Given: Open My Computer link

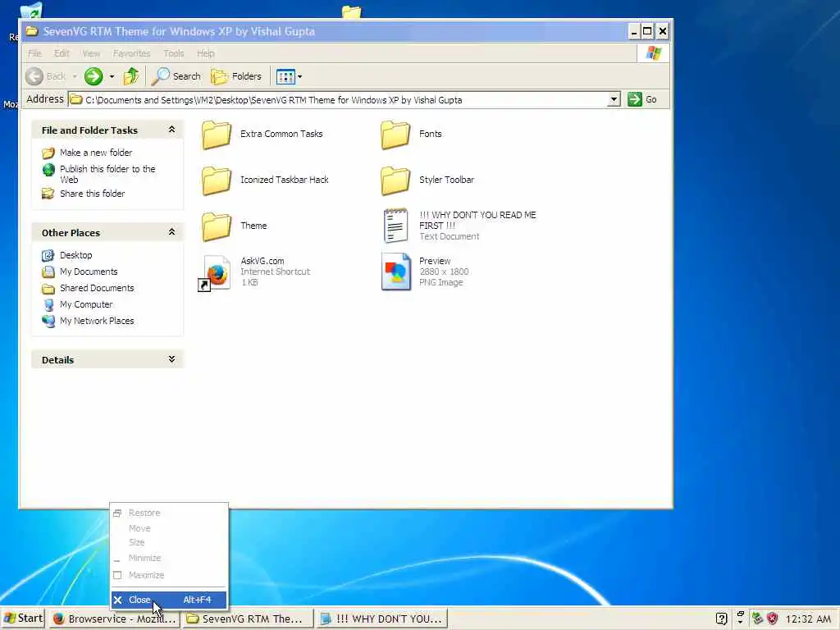Looking at the screenshot, I should [86, 304].
